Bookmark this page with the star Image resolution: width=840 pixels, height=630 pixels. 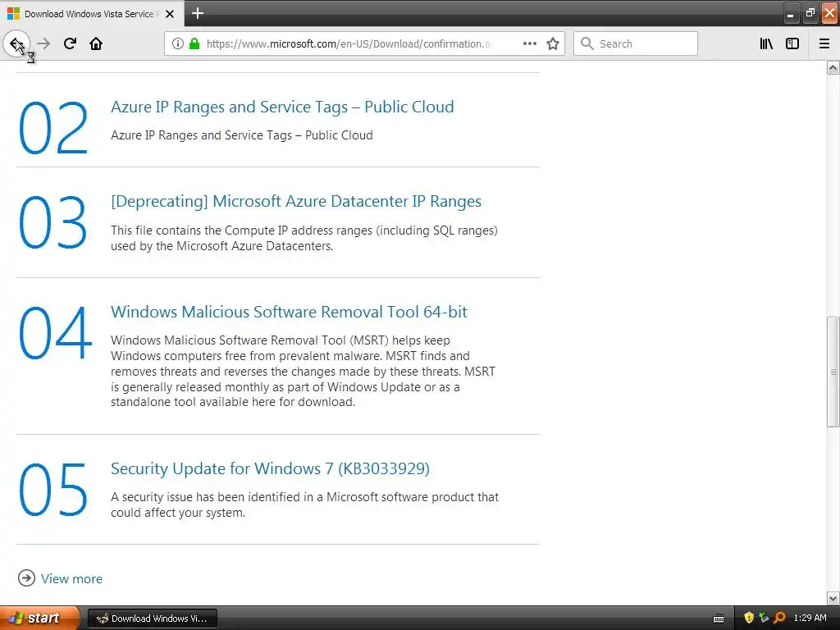(553, 44)
